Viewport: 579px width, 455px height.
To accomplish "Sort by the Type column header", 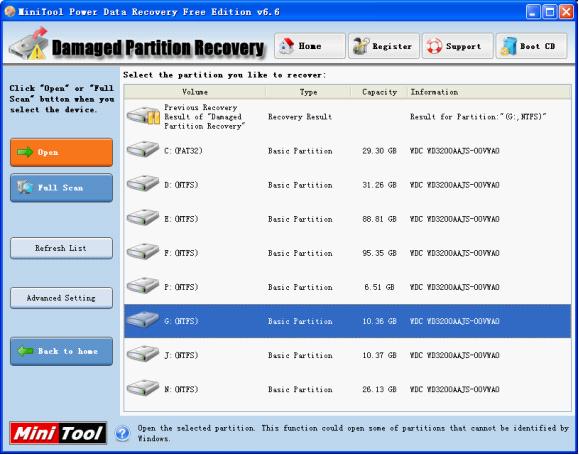I will (x=308, y=92).
